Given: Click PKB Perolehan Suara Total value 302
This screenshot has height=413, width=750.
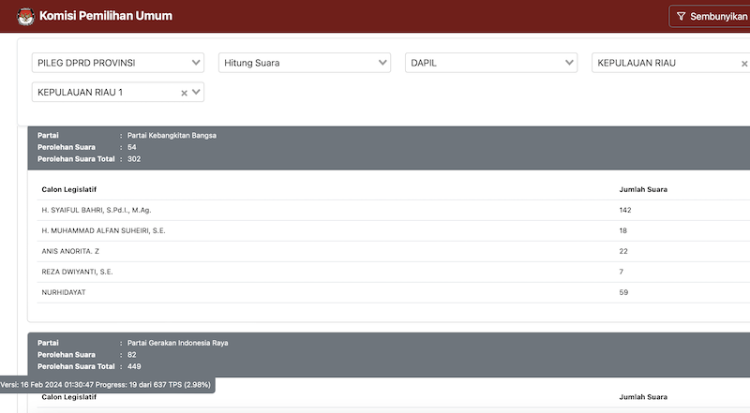Looking at the screenshot, I should coord(134,159).
